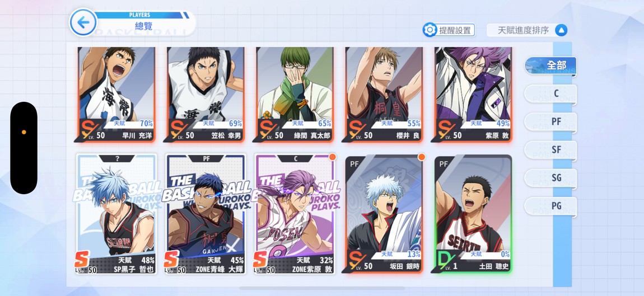
Task: Tap the blue back arrow icon
Action: (x=83, y=22)
